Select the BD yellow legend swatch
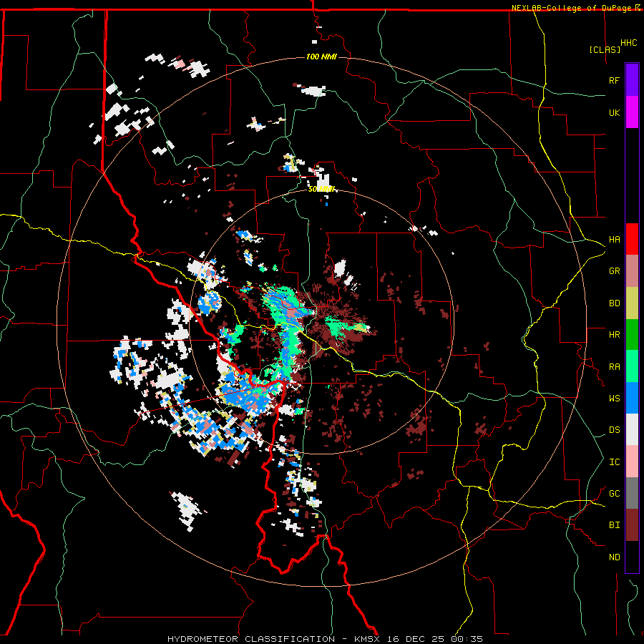Viewport: 644px width, 644px height. tap(632, 303)
